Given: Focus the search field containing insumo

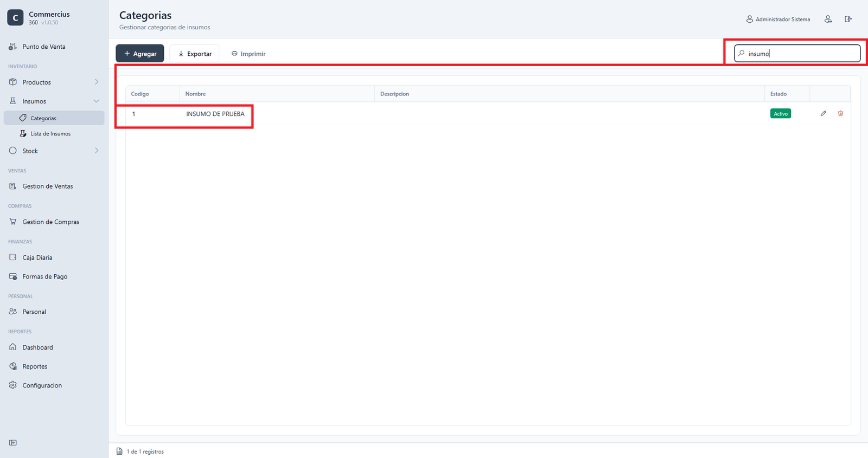Looking at the screenshot, I should [797, 53].
